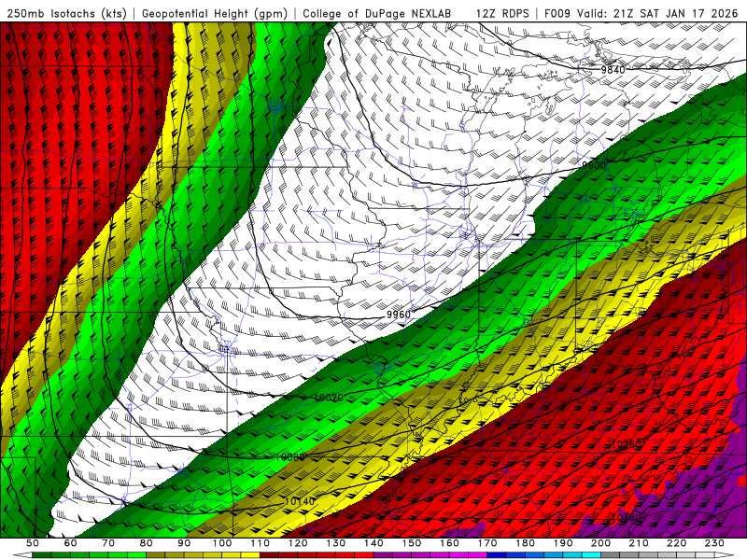Click the 9960 height contour label
The height and width of the screenshot is (560, 747).
pyautogui.click(x=399, y=315)
